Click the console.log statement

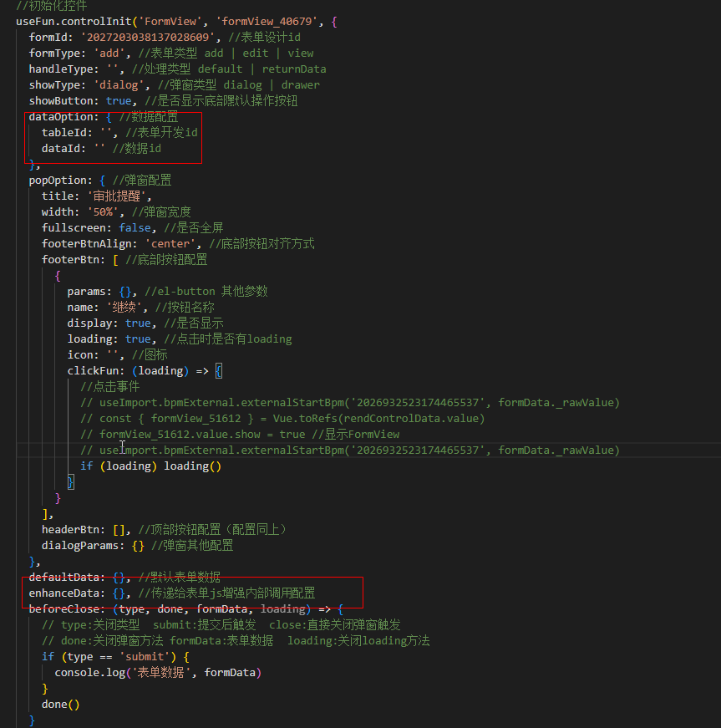tap(157, 672)
